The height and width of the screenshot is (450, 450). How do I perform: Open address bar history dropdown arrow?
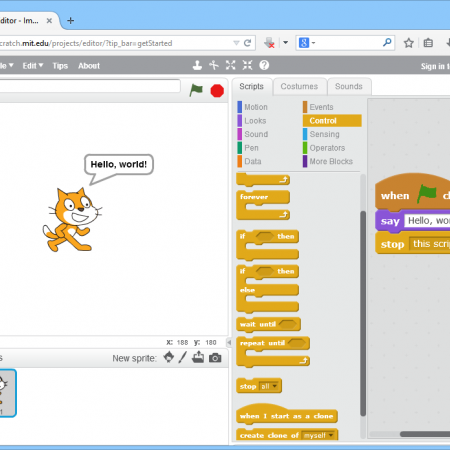coord(236,43)
